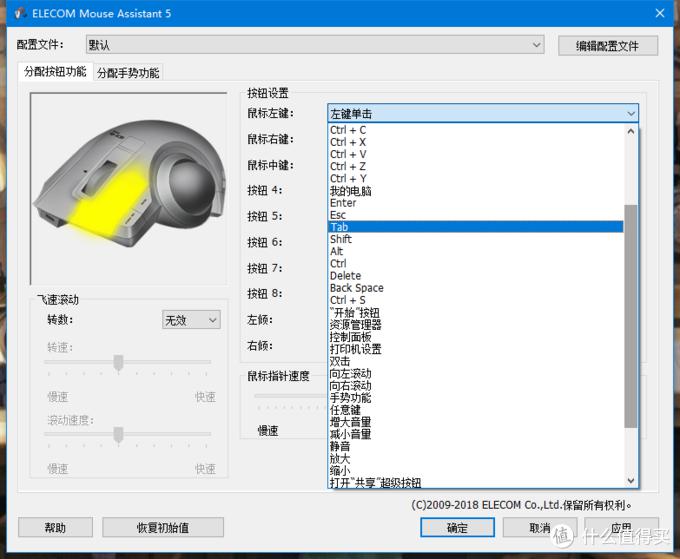Select Ctrl + C in the list
The height and width of the screenshot is (559, 680).
(476, 130)
